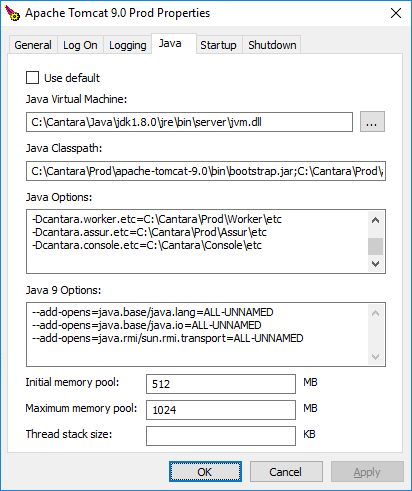The image size is (412, 491).
Task: Focus the empty Thread stack size field
Action: pos(221,436)
